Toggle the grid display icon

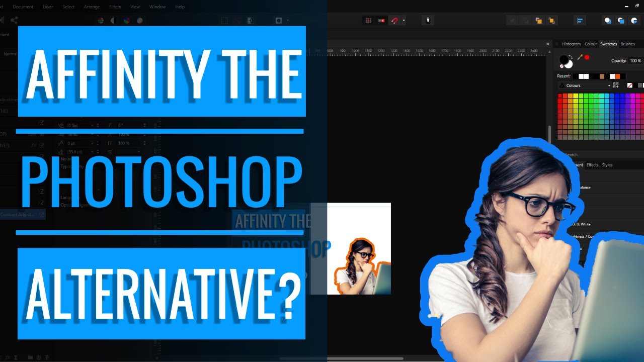tap(368, 21)
